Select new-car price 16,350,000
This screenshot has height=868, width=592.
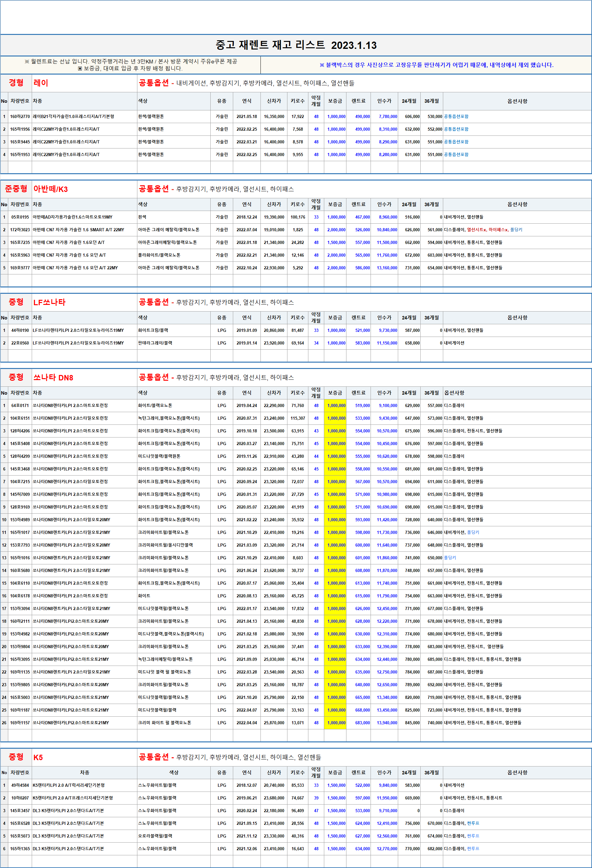(x=274, y=116)
